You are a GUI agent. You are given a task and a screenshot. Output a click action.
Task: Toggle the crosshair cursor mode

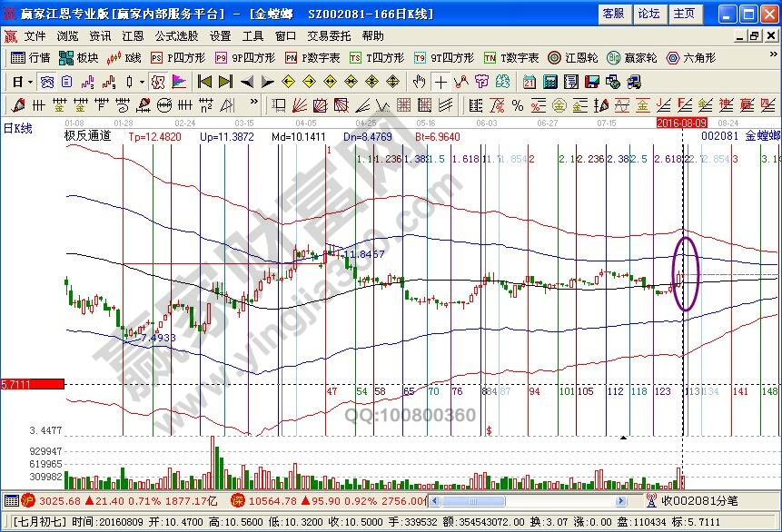pyautogui.click(x=440, y=82)
